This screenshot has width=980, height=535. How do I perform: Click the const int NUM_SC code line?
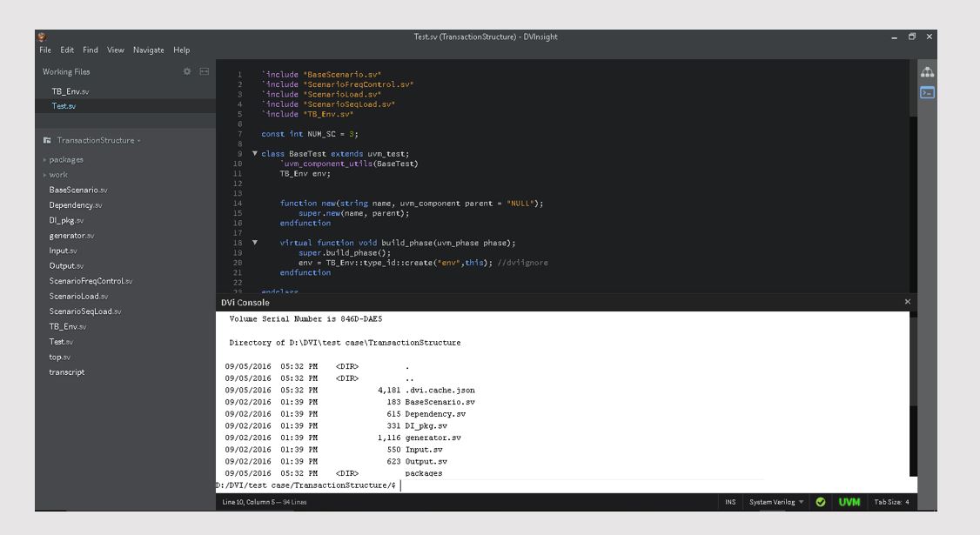click(310, 134)
